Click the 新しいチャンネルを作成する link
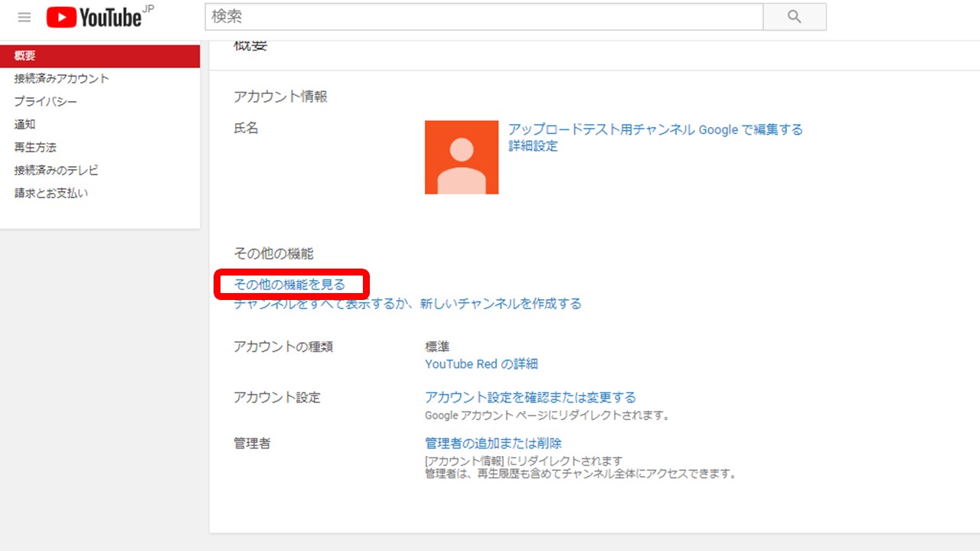The height and width of the screenshot is (551, 980). tap(501, 304)
